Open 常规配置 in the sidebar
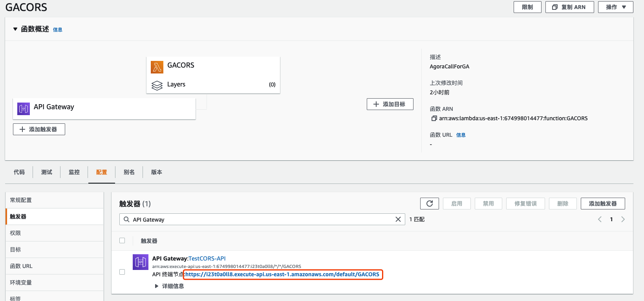Image resolution: width=644 pixels, height=301 pixels. (55, 200)
